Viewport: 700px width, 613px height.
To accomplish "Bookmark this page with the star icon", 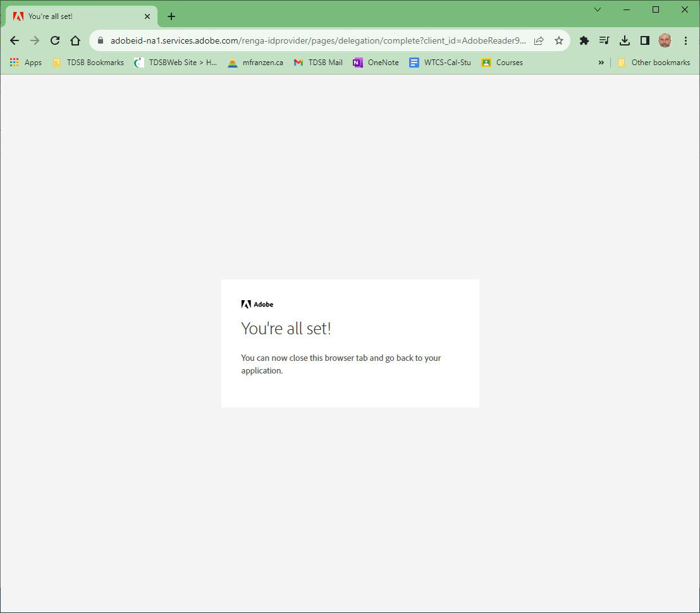I will coord(559,40).
